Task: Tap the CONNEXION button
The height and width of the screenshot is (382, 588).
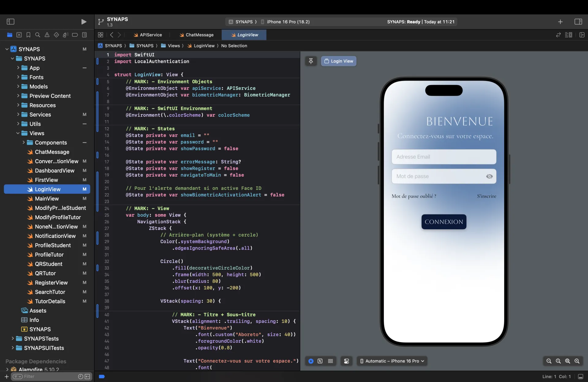Action: [x=444, y=222]
